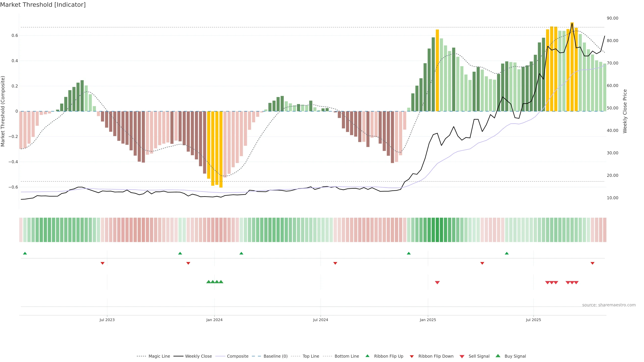The height and width of the screenshot is (362, 644).
Task: Click Ribbon Flip Down legend triangle icon
Action: tap(412, 356)
